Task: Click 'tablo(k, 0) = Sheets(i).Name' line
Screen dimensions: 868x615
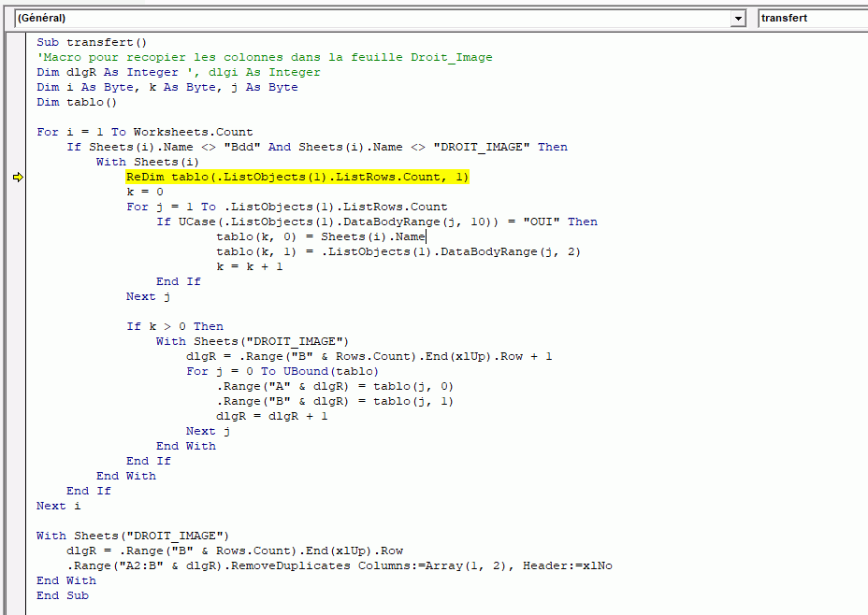Action: click(321, 236)
